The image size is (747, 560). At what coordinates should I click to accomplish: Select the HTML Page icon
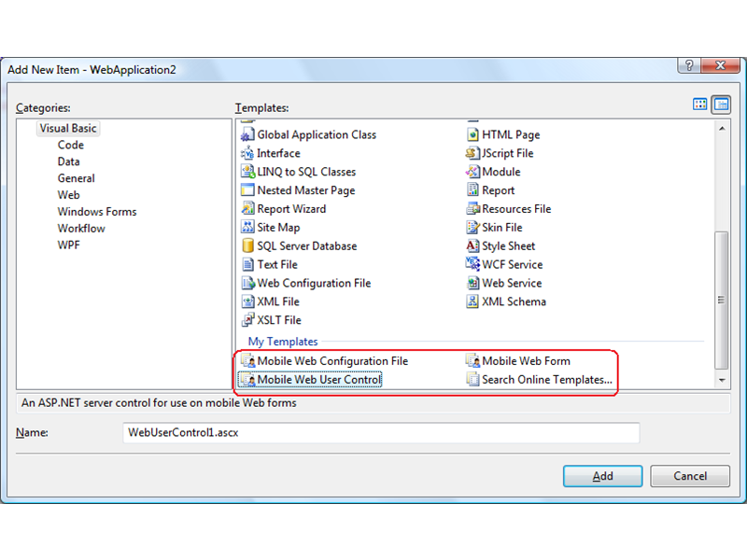click(472, 135)
